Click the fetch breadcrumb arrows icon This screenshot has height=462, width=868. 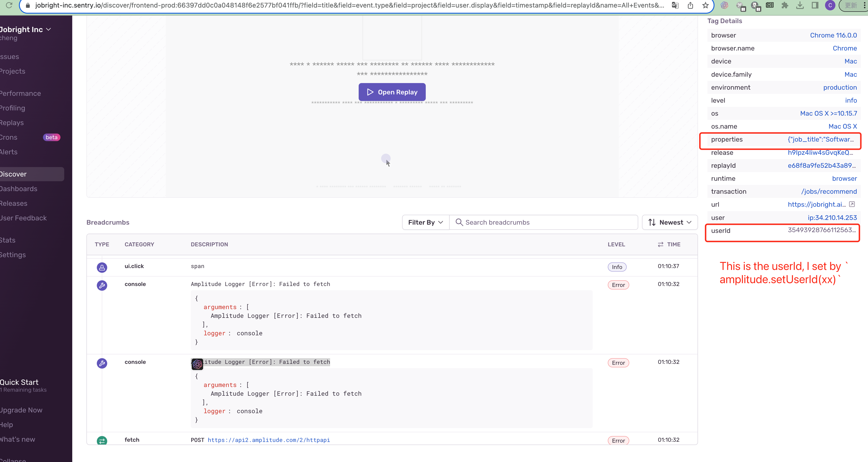102,441
